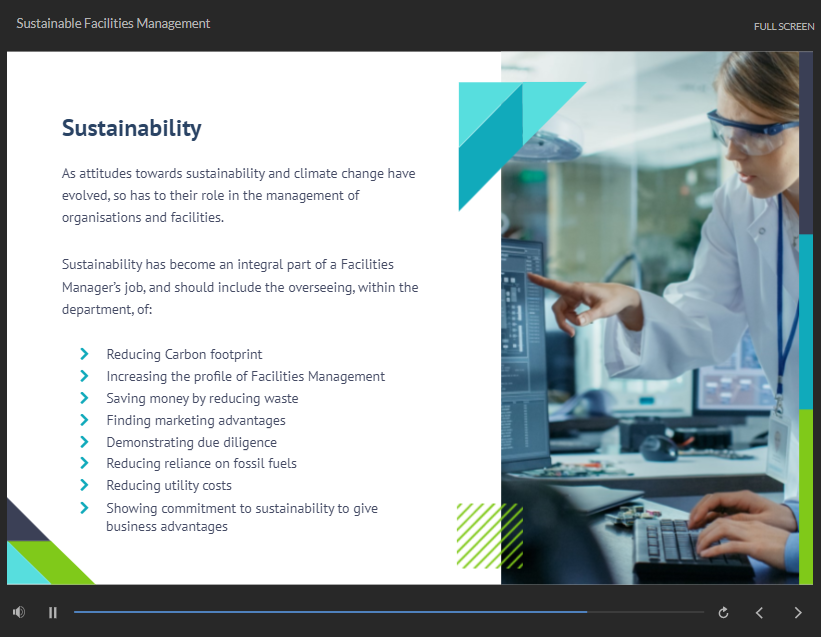This screenshot has width=821, height=637.
Task: Replay the current slide with the circular arrow
Action: [723, 612]
